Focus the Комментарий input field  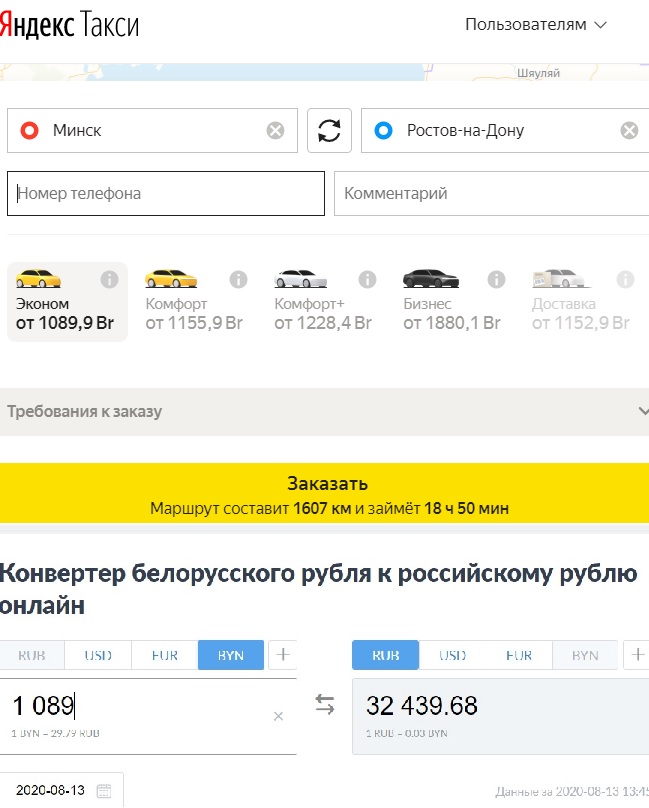click(x=491, y=193)
